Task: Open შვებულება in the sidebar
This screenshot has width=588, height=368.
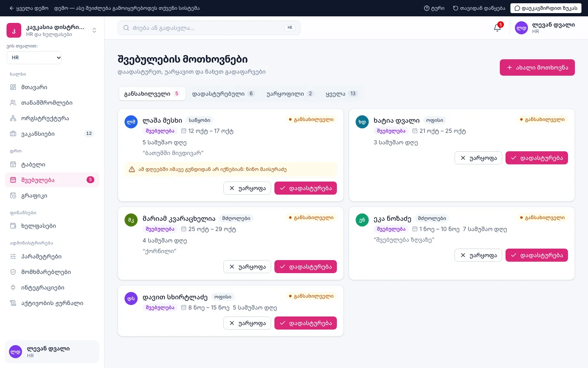Action: pos(52,180)
